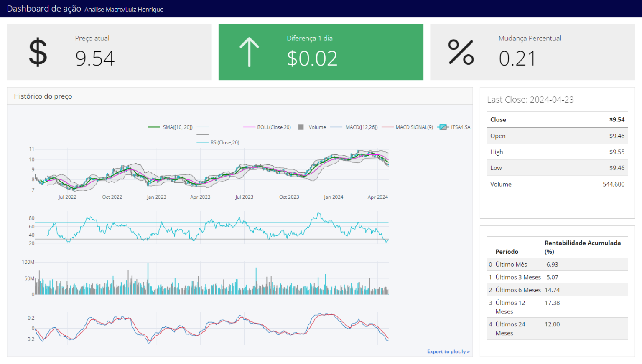
Task: Click the ITSA4.SA candlestick legend icon
Action: click(443, 127)
